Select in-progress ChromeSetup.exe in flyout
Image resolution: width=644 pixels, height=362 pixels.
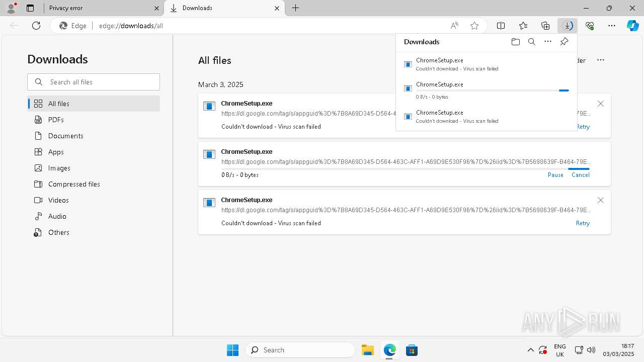click(486, 90)
